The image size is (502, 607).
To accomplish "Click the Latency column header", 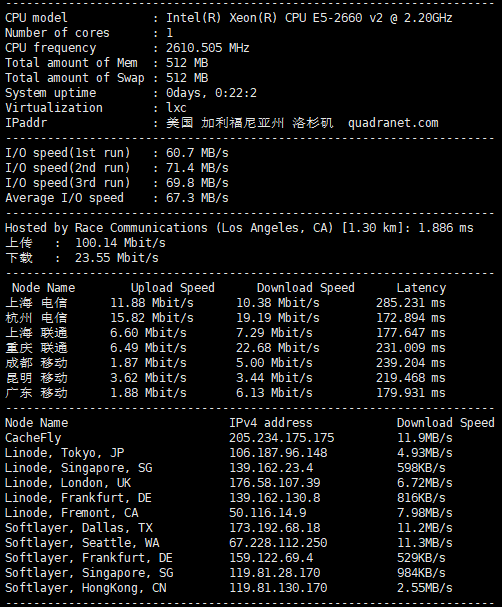I will 421,288.
